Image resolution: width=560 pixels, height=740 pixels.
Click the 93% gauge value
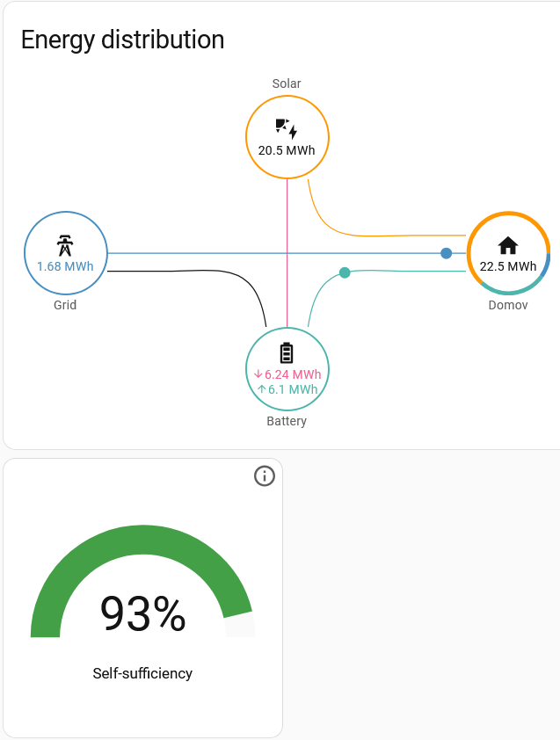coord(142,613)
